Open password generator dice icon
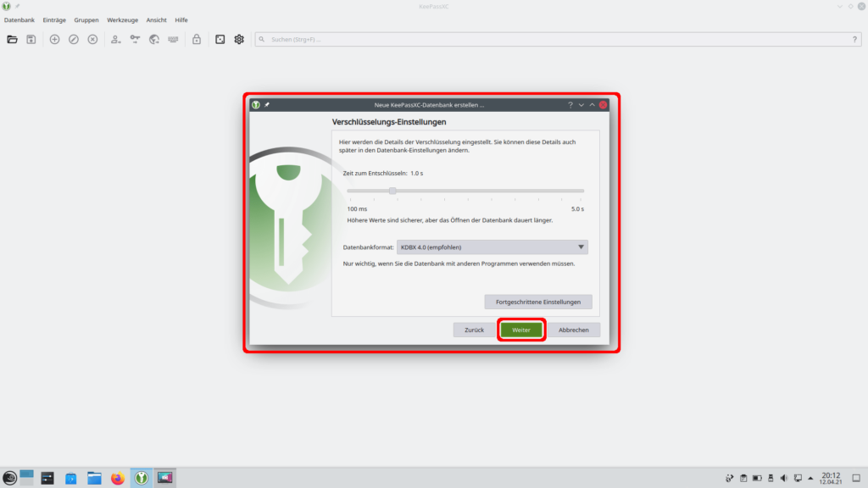Viewport: 868px width, 488px height. [x=220, y=39]
